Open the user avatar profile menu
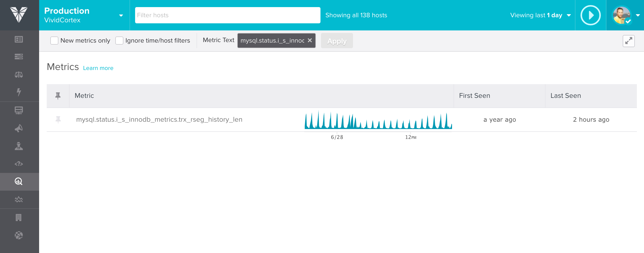 [x=622, y=15]
